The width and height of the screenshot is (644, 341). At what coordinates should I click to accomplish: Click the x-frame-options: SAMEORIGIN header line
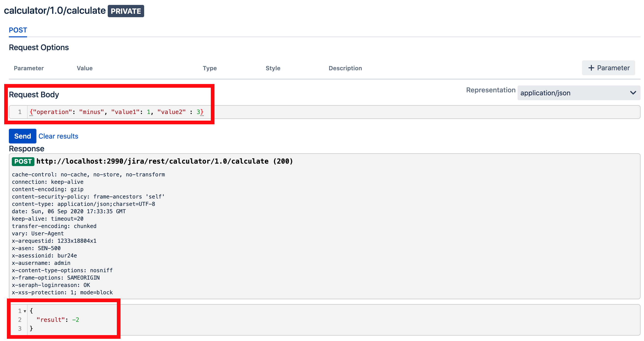coord(56,278)
